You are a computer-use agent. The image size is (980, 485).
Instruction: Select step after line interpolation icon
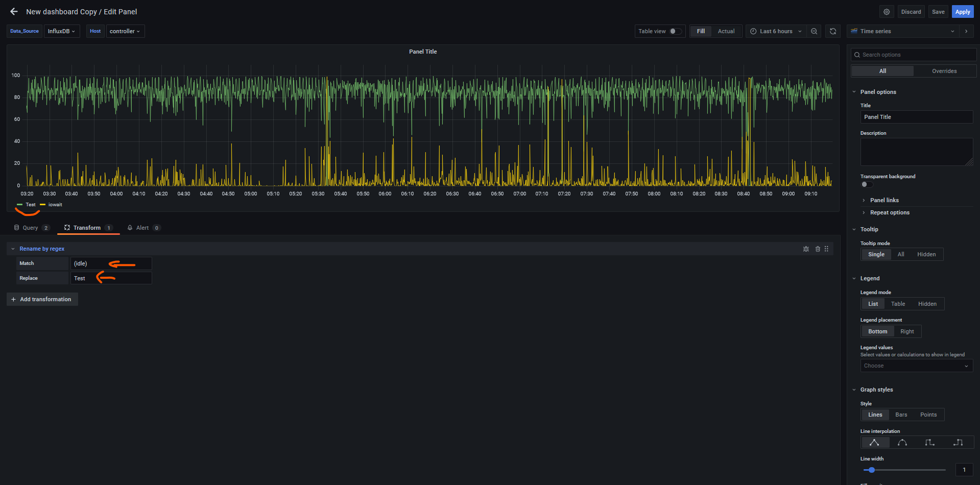[x=958, y=443]
